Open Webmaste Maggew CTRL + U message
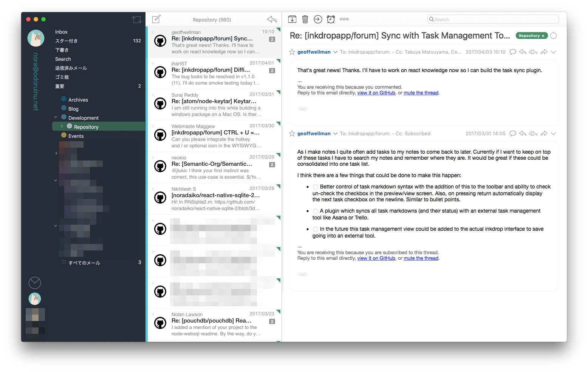 coord(215,136)
